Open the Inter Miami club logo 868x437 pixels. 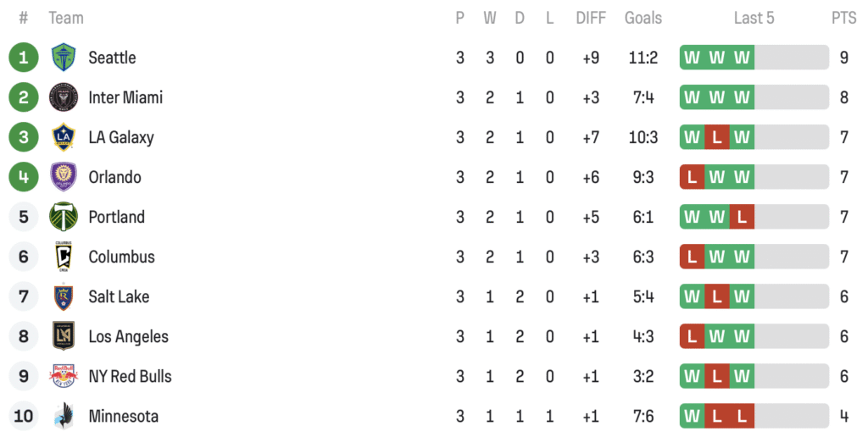(64, 97)
